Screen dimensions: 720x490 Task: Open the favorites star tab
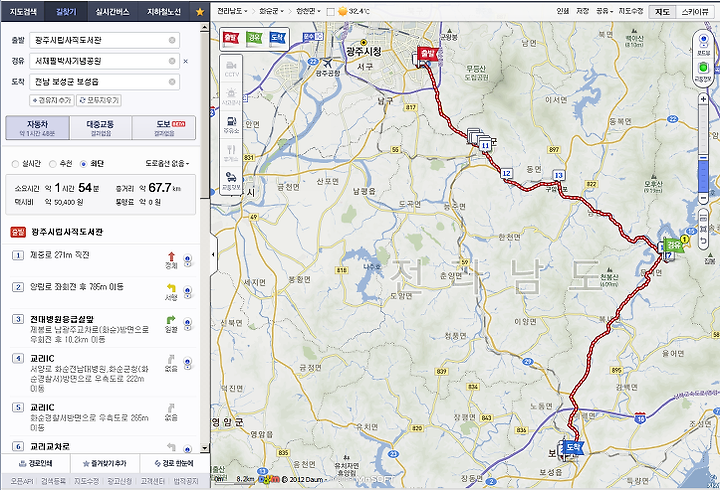coord(200,11)
